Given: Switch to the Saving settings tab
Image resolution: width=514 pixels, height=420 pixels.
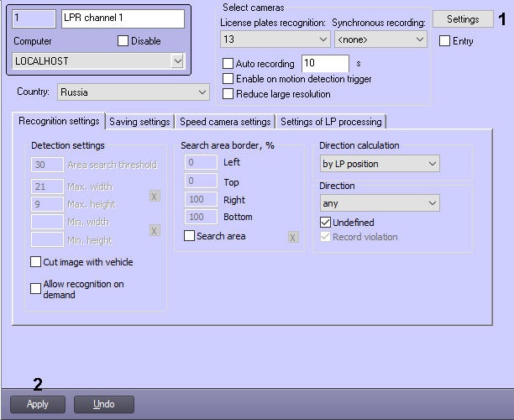Looking at the screenshot, I should (x=139, y=122).
